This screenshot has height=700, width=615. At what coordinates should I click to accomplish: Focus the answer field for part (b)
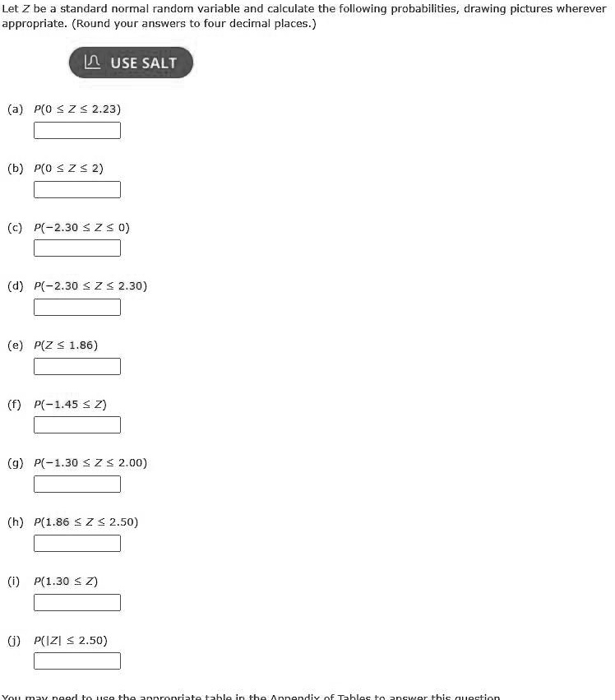pyautogui.click(x=77, y=189)
